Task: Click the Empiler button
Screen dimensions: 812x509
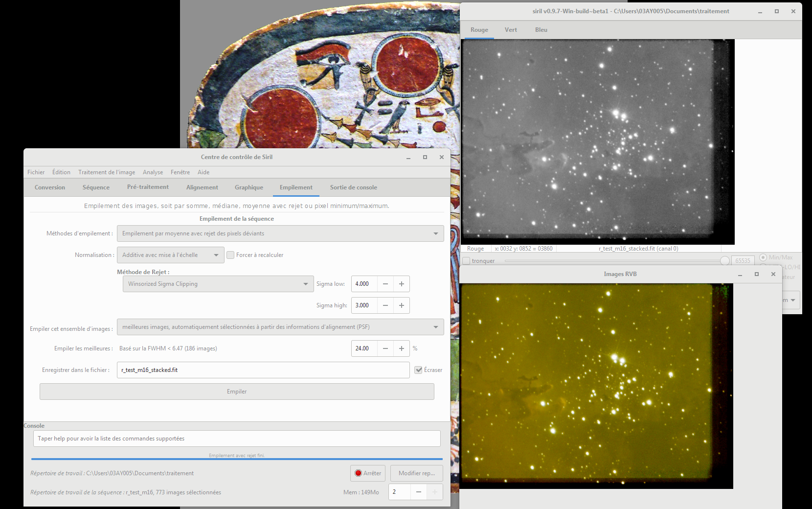Action: click(x=237, y=392)
